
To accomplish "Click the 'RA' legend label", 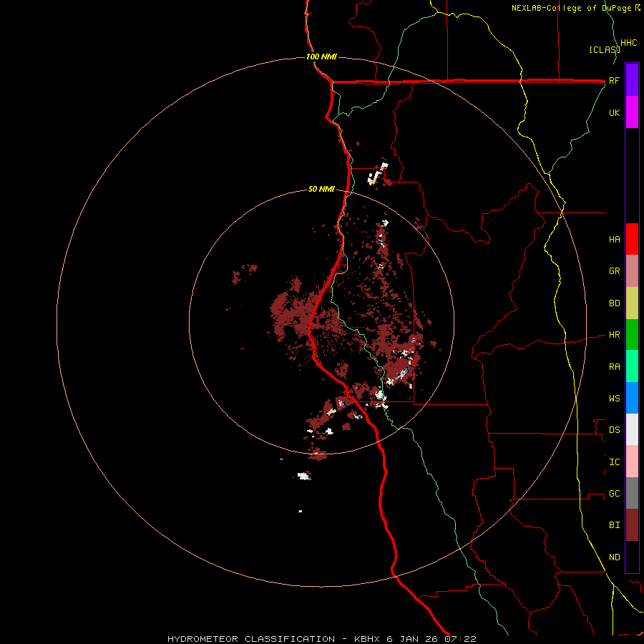I will pos(615,367).
